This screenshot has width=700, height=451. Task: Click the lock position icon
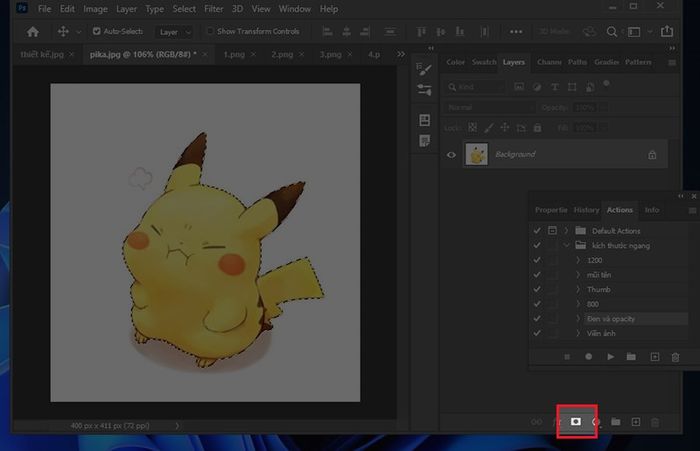pyautogui.click(x=505, y=128)
